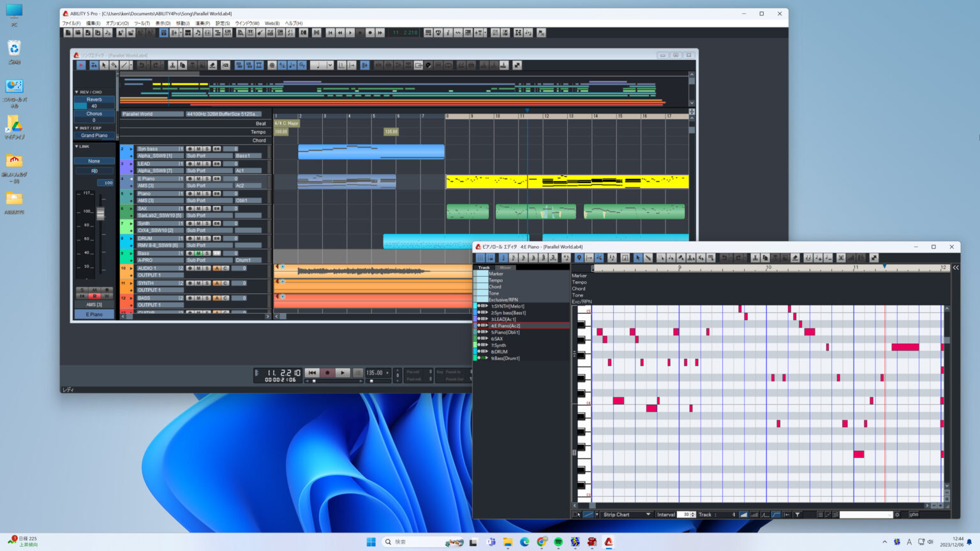The height and width of the screenshot is (551, 980).
Task: Click the play button in the transport bar
Action: [343, 373]
